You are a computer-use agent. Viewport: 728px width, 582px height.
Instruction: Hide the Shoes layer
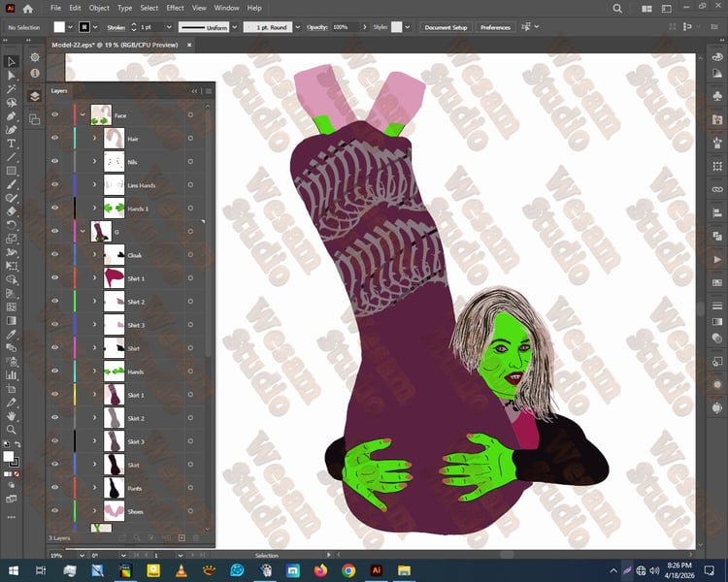tap(54, 510)
